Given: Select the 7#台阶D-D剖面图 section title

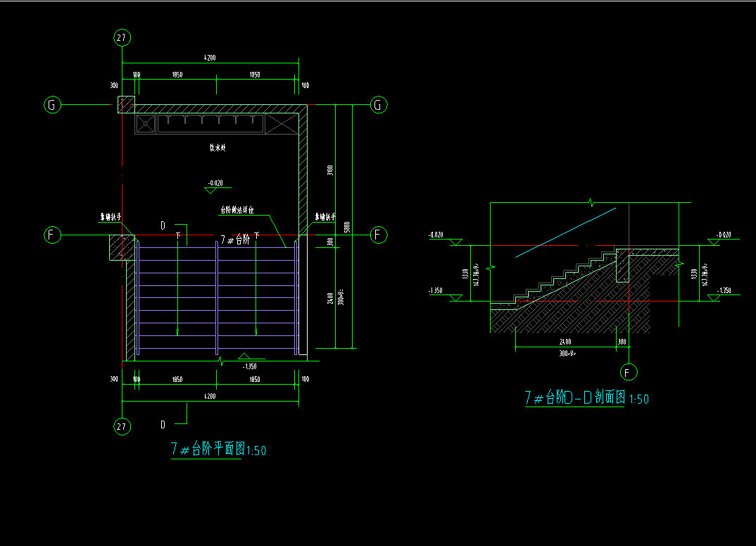Looking at the screenshot, I should [x=586, y=398].
